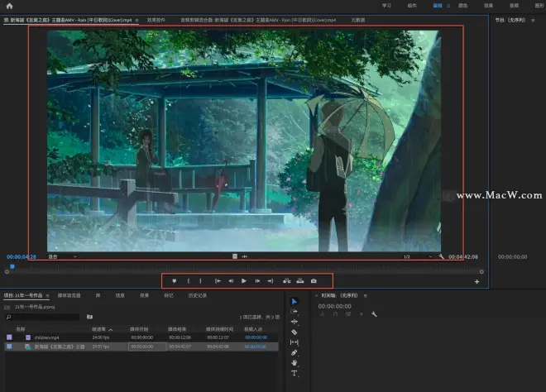Open Source panel tab menu icon
546x392 pixels.
point(136,20)
